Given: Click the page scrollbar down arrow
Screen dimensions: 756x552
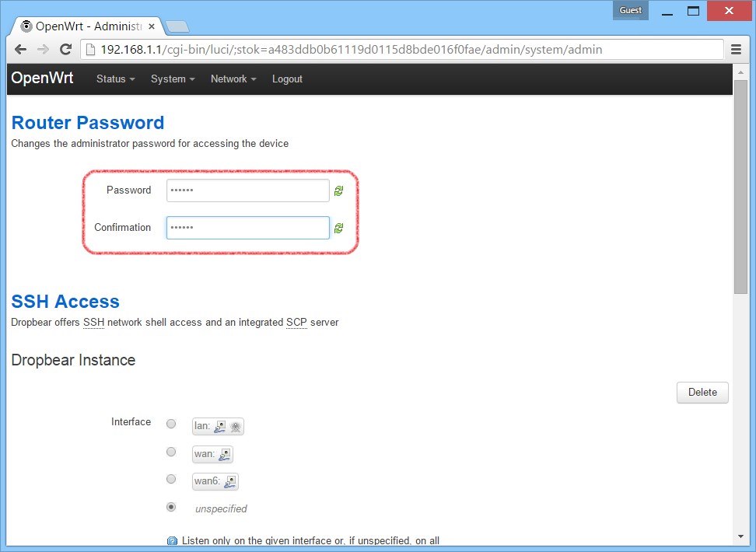Looking at the screenshot, I should click(x=740, y=536).
